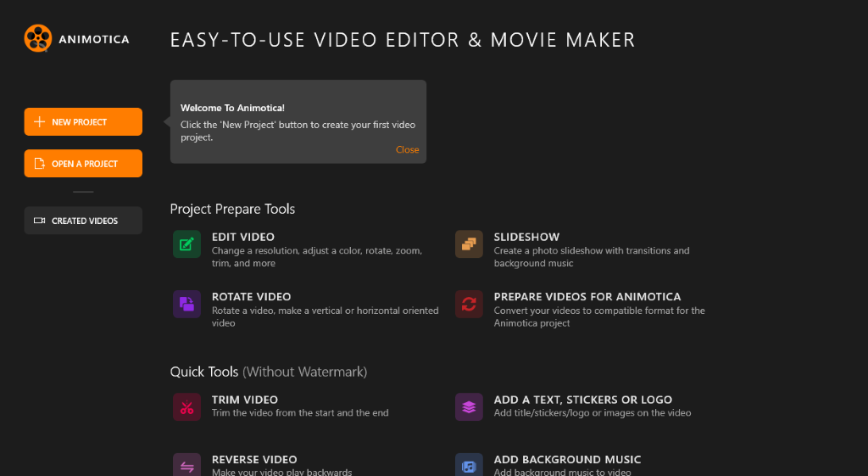Click 'Make your video play backwards' description
This screenshot has height=476, width=868.
(281, 472)
